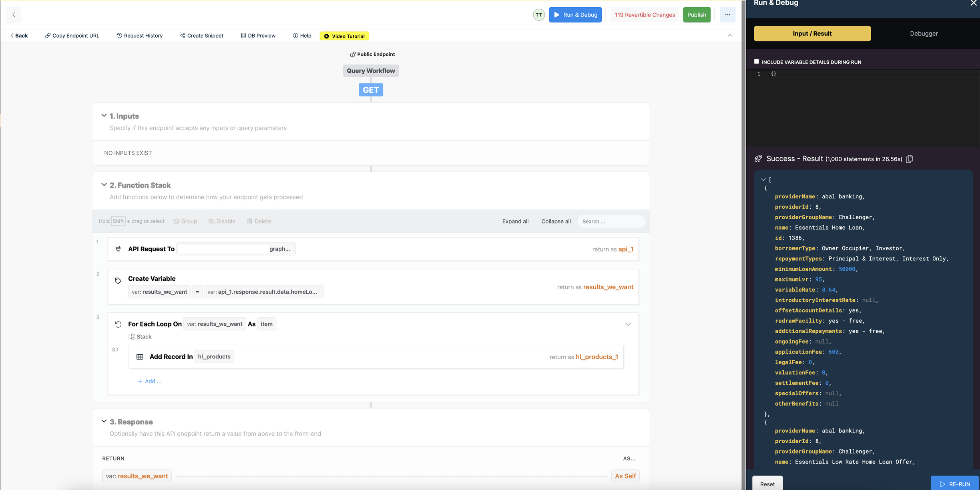Watch the Video Tutorial
Screen dimensions: 980x490
click(x=344, y=36)
